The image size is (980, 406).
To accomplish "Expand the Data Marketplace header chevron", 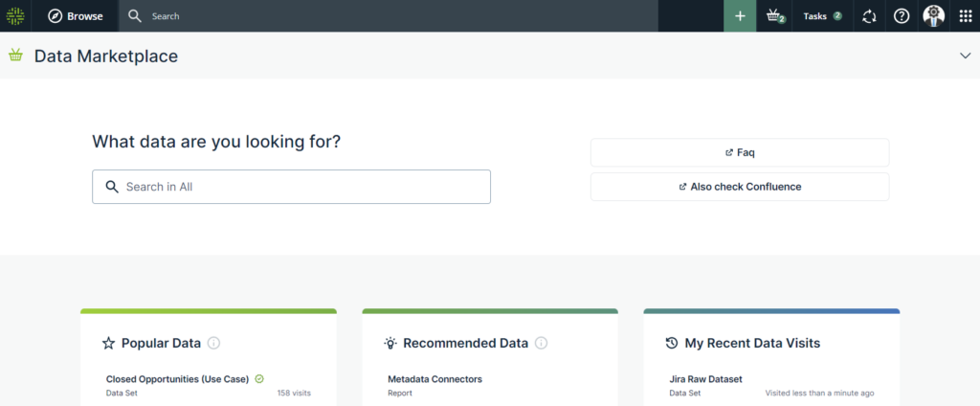I will [x=965, y=56].
